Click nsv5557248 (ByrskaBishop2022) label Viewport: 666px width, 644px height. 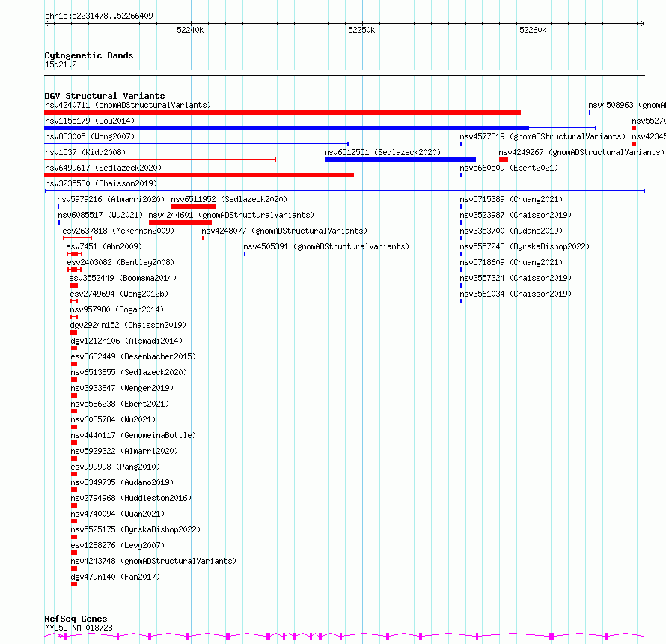coord(525,246)
